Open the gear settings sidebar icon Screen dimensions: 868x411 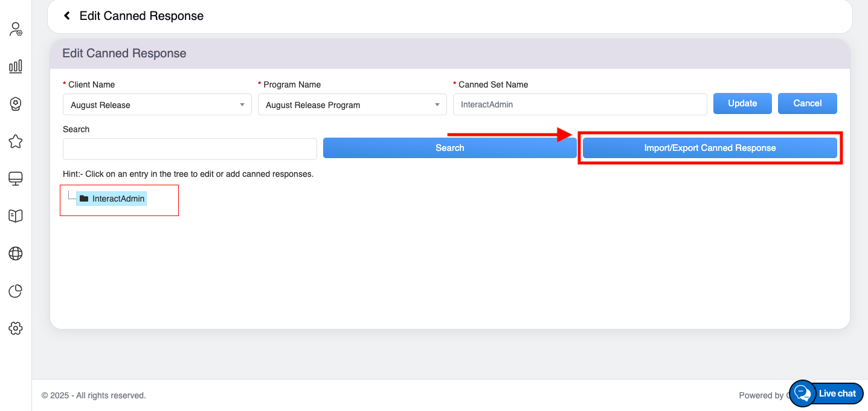coord(16,328)
